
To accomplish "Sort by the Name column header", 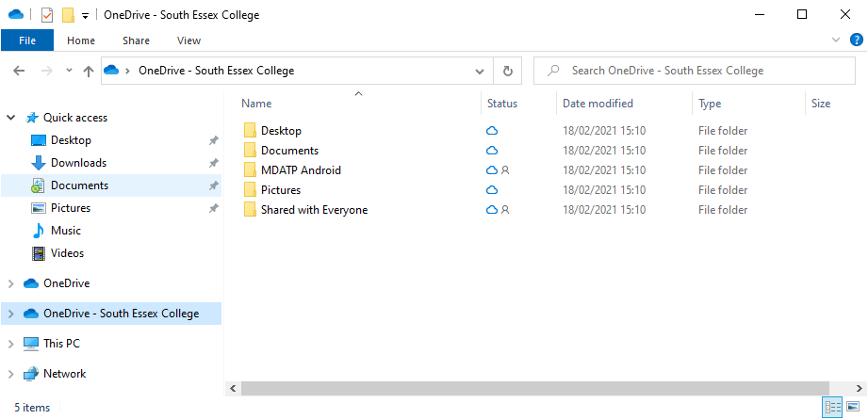I will [257, 104].
